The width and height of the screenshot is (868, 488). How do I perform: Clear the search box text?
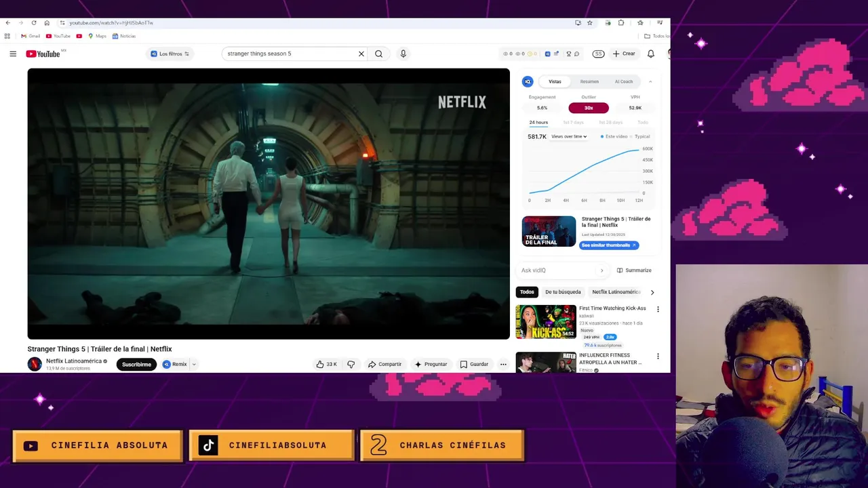tap(361, 54)
